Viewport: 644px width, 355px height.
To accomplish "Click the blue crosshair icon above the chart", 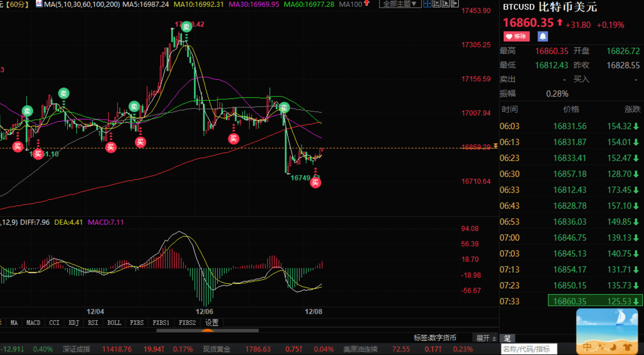I will tap(427, 4).
